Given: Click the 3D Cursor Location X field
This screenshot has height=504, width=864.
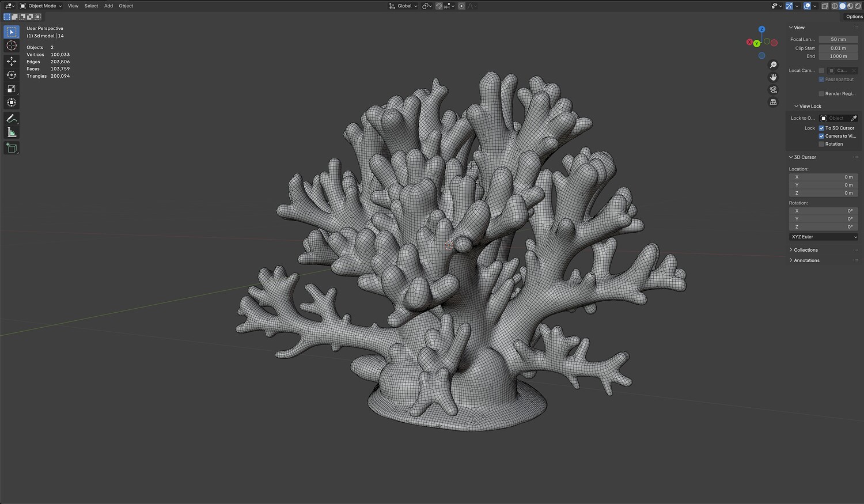Looking at the screenshot, I should click(824, 177).
